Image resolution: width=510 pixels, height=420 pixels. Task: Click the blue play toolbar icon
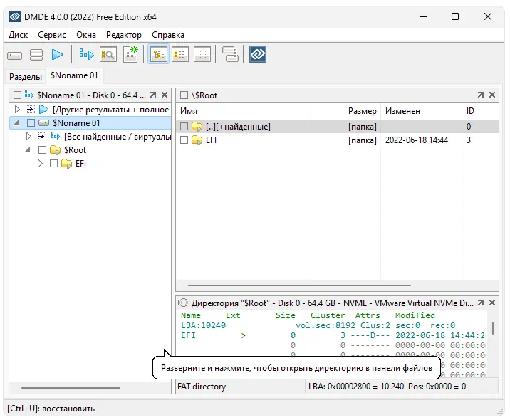(57, 54)
